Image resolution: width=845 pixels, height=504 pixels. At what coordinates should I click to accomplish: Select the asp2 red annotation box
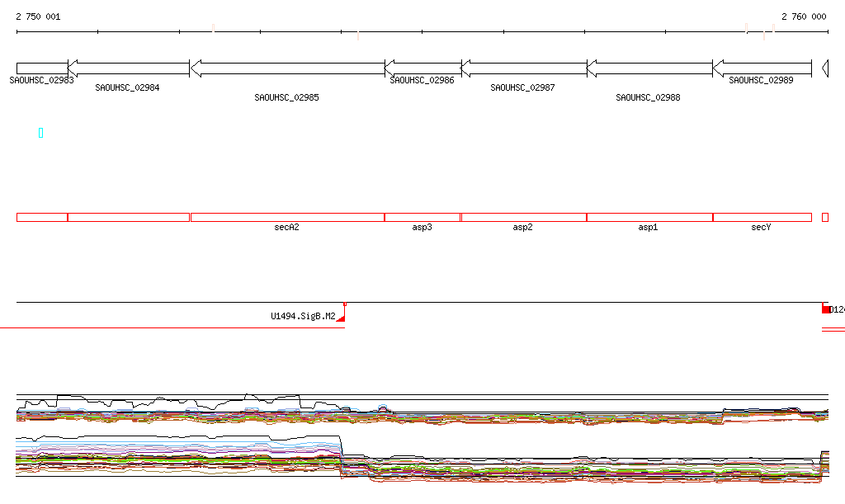[x=523, y=217]
